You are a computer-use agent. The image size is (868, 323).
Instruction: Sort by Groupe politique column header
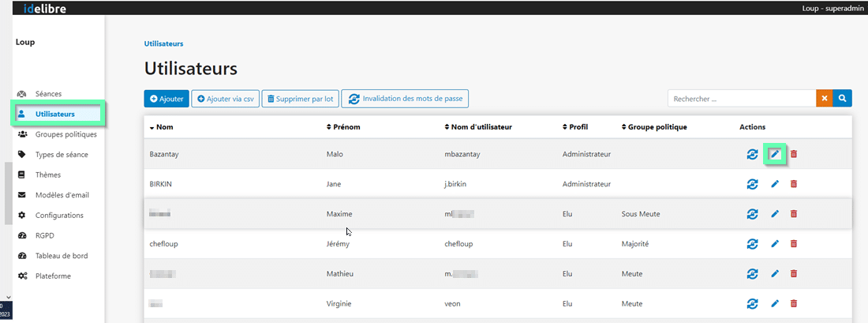654,127
